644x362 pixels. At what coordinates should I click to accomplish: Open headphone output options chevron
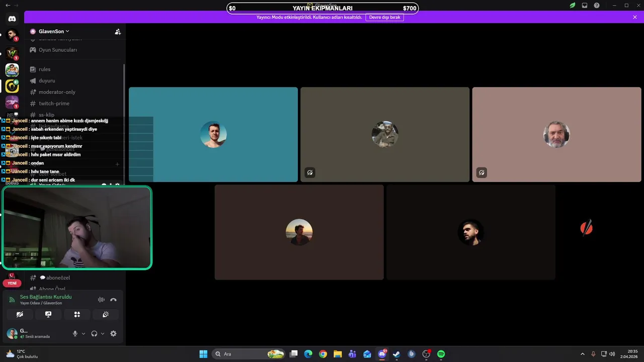[x=103, y=333]
